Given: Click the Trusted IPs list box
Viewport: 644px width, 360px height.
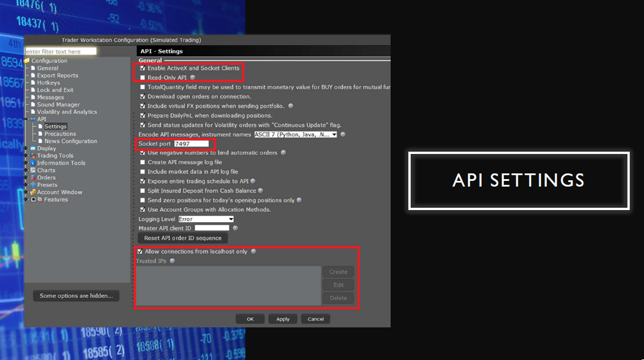Looking at the screenshot, I should click(228, 286).
